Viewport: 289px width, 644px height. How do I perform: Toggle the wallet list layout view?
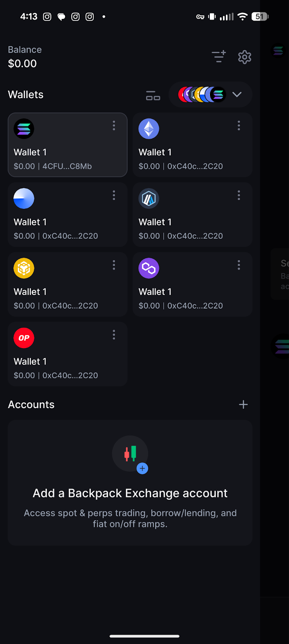pos(153,95)
